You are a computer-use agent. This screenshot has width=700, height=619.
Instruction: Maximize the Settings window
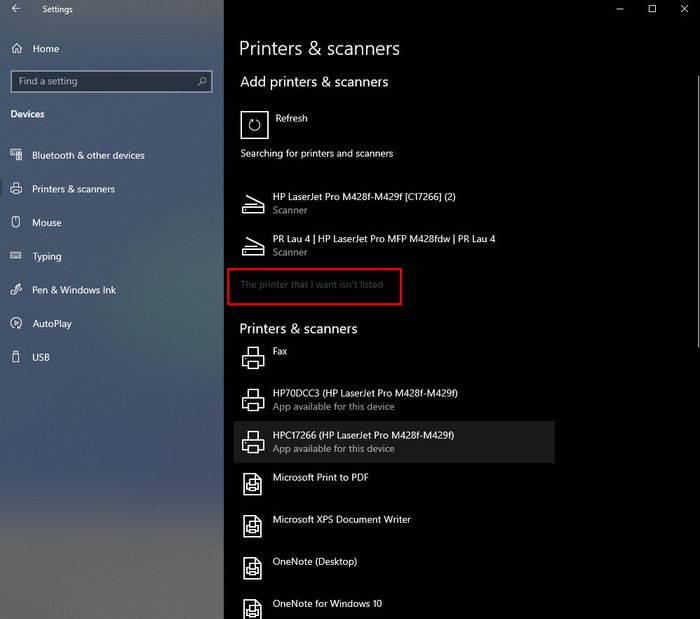pos(652,9)
